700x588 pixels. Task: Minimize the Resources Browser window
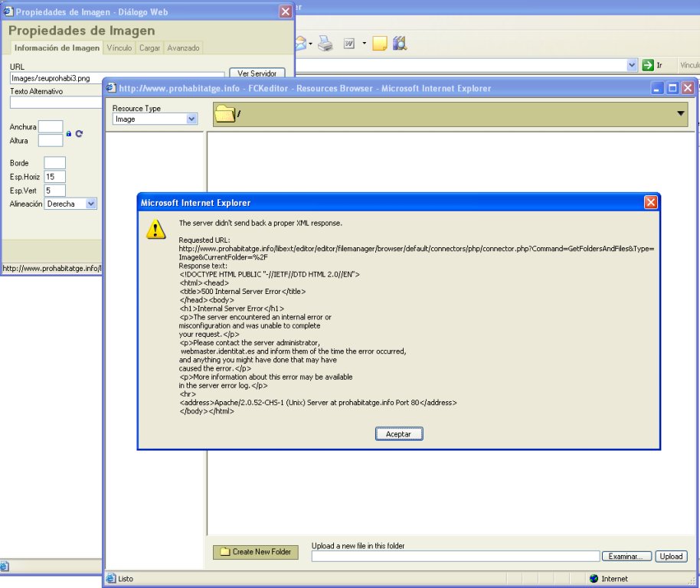[x=656, y=88]
